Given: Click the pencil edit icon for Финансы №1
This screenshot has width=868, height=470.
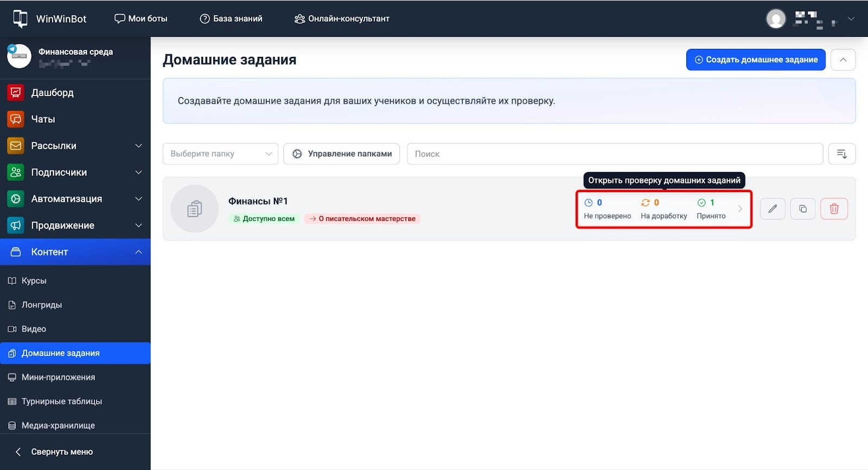Looking at the screenshot, I should pyautogui.click(x=773, y=209).
